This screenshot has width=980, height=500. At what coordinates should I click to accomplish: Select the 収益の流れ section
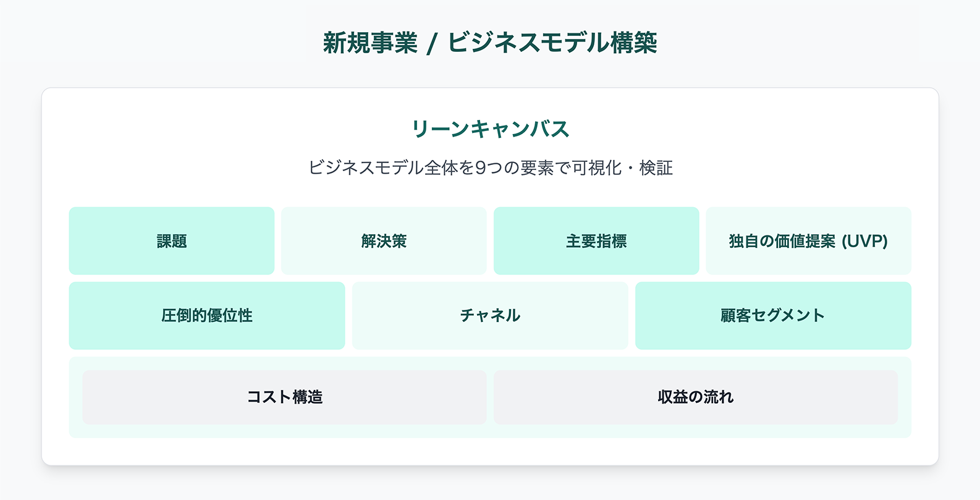point(695,397)
